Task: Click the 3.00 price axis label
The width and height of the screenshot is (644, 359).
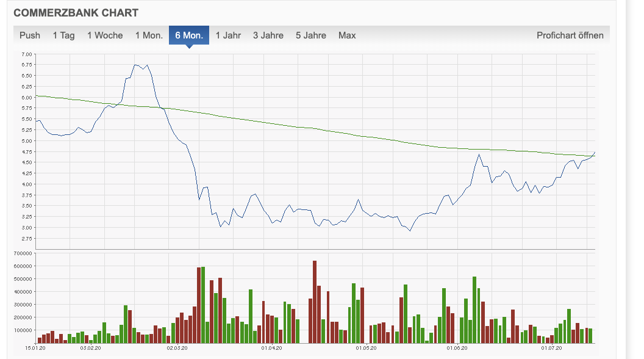Action: (27, 228)
